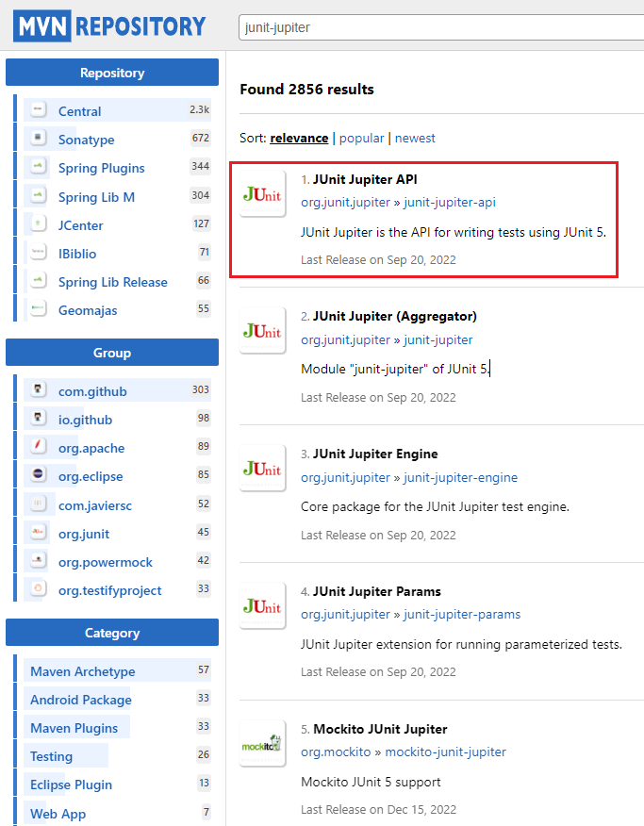Open the JUnit Jupiter API result title
The height and width of the screenshot is (826, 644).
click(x=364, y=179)
